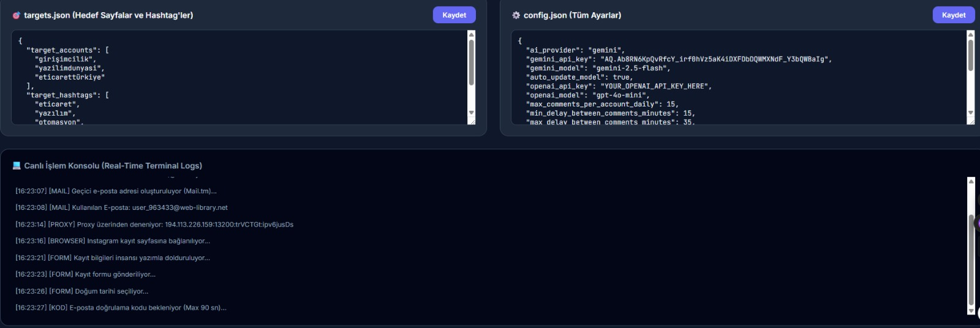Image resolution: width=980 pixels, height=328 pixels.
Task: Click the config.json (Tüm Ayarlar) title
Action: (x=572, y=15)
